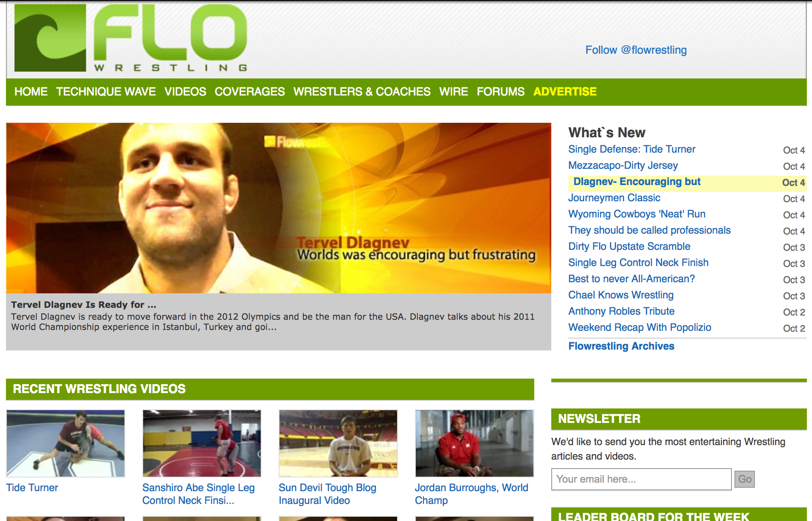Image resolution: width=812 pixels, height=521 pixels.
Task: Click the newsletter email input field
Action: 642,479
